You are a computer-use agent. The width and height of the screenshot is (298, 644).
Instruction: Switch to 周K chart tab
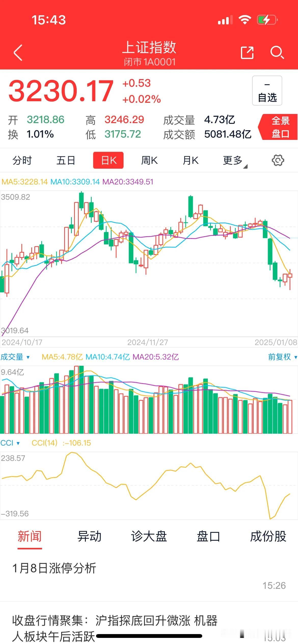click(150, 160)
